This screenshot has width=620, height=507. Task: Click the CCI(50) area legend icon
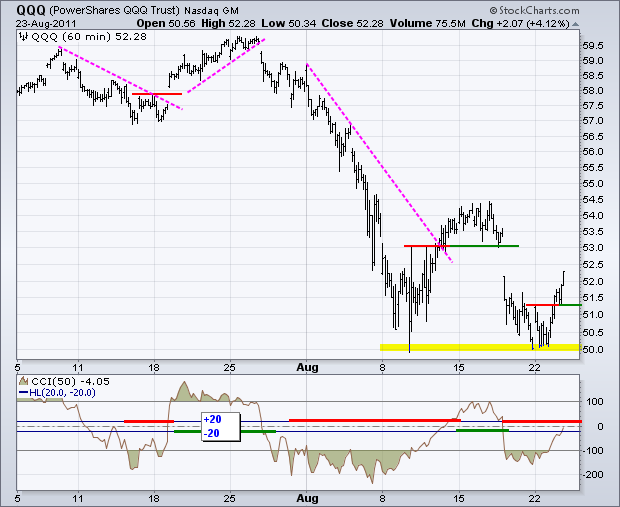point(24,381)
